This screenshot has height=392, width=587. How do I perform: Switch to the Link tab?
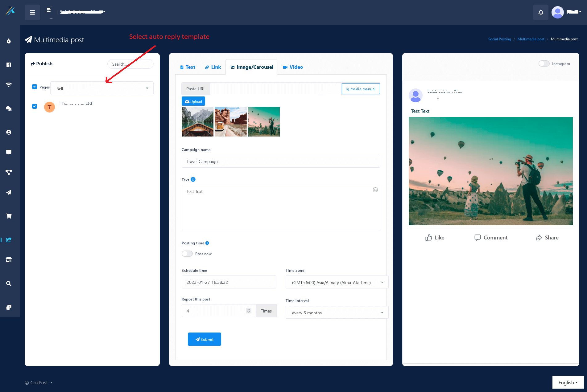(x=213, y=67)
